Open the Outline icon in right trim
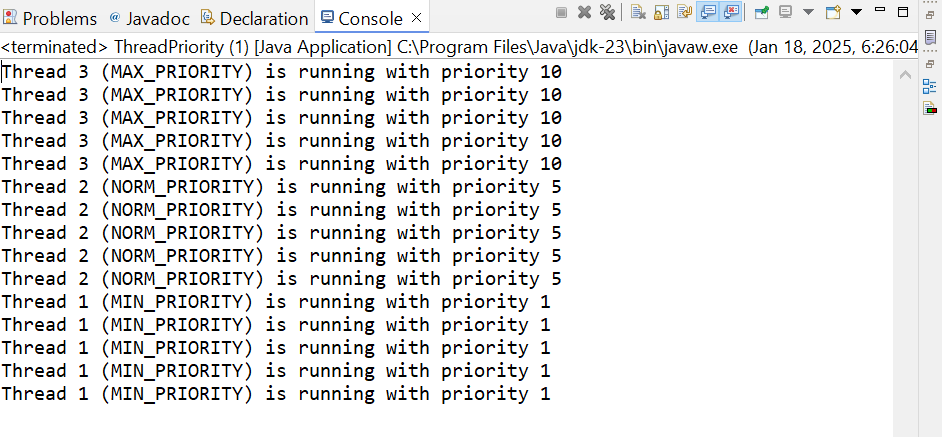Image resolution: width=942 pixels, height=437 pixels. 930,87
